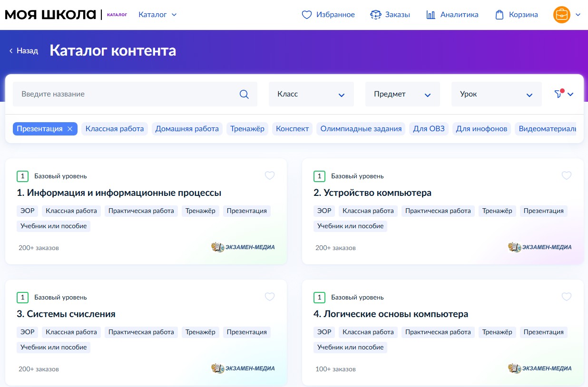Screen dimensions: 588x387
Task: Open 1. Информация и информационные процессы
Action: (119, 193)
